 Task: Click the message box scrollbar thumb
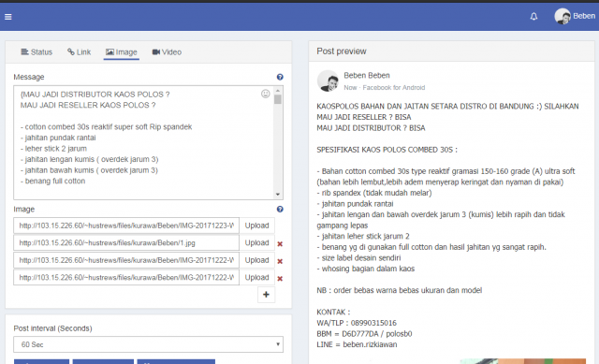click(278, 99)
